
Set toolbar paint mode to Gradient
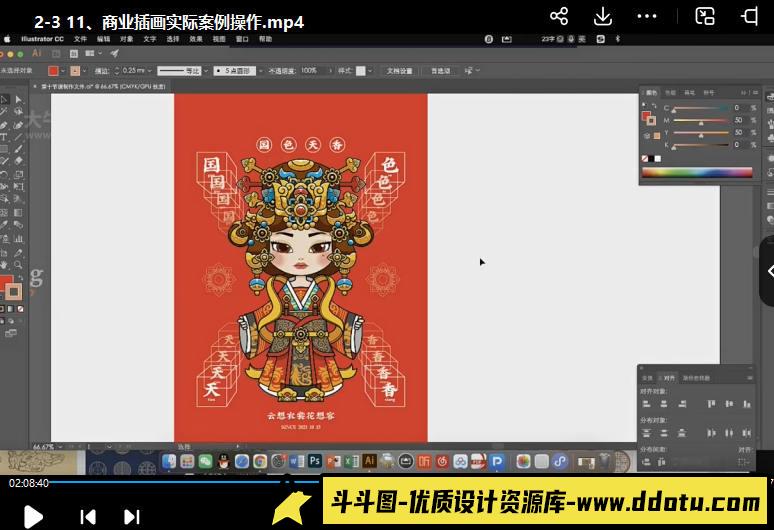(11, 309)
